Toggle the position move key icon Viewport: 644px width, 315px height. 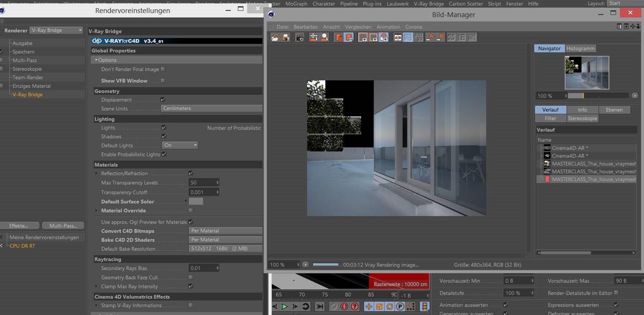[x=369, y=306]
